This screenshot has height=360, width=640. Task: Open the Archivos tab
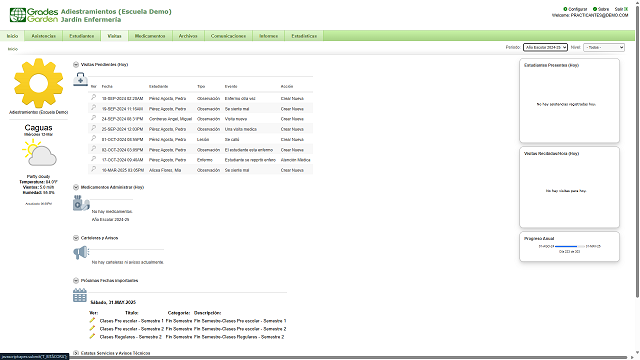click(x=188, y=36)
